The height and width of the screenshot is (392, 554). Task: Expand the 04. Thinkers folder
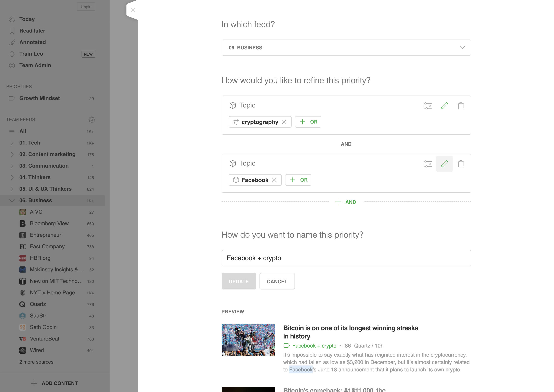click(12, 177)
